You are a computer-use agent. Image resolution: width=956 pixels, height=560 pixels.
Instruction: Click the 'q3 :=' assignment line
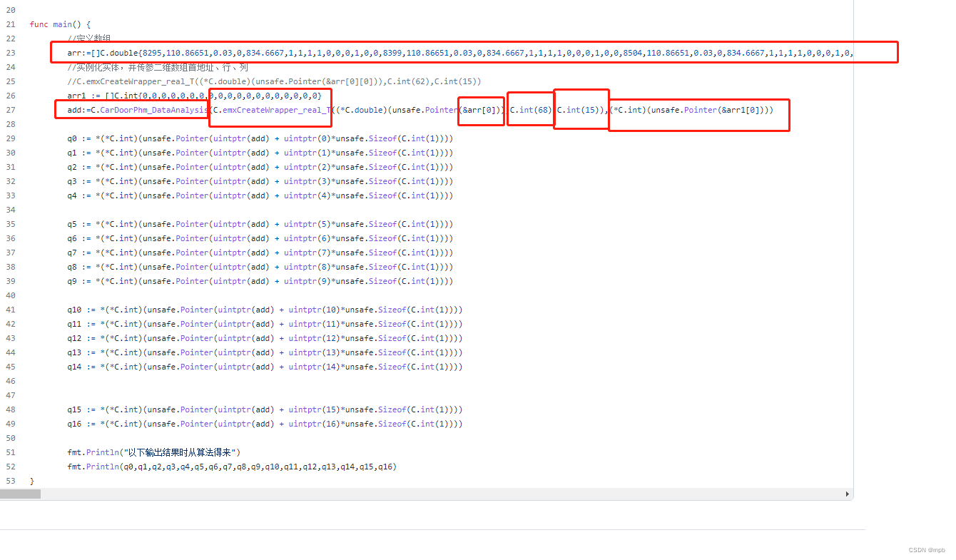[x=260, y=181]
